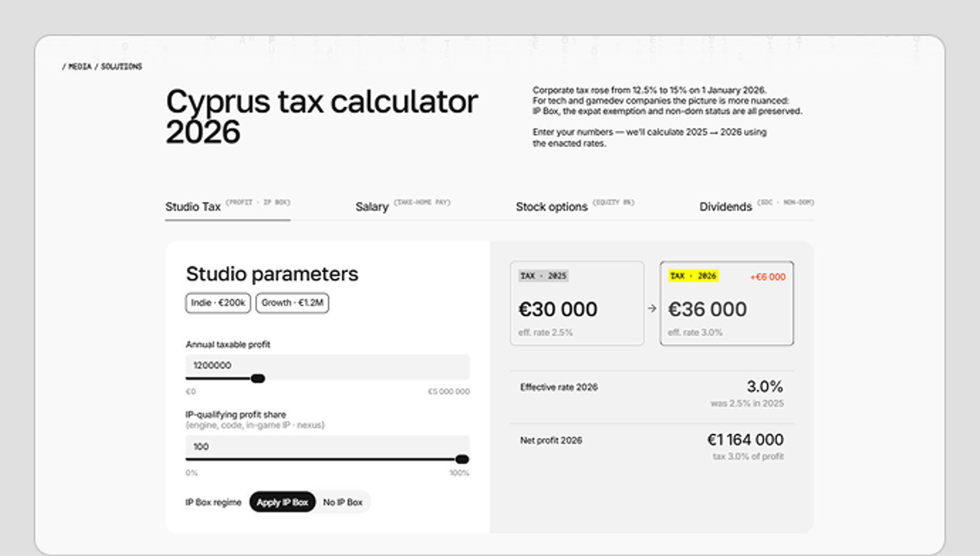Click the annual taxable profit slider handle
Screen dimensions: 980x556
pyautogui.click(x=258, y=378)
